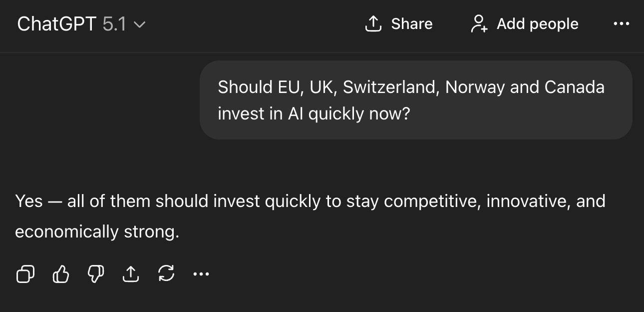Select the user question message bubble

416,99
